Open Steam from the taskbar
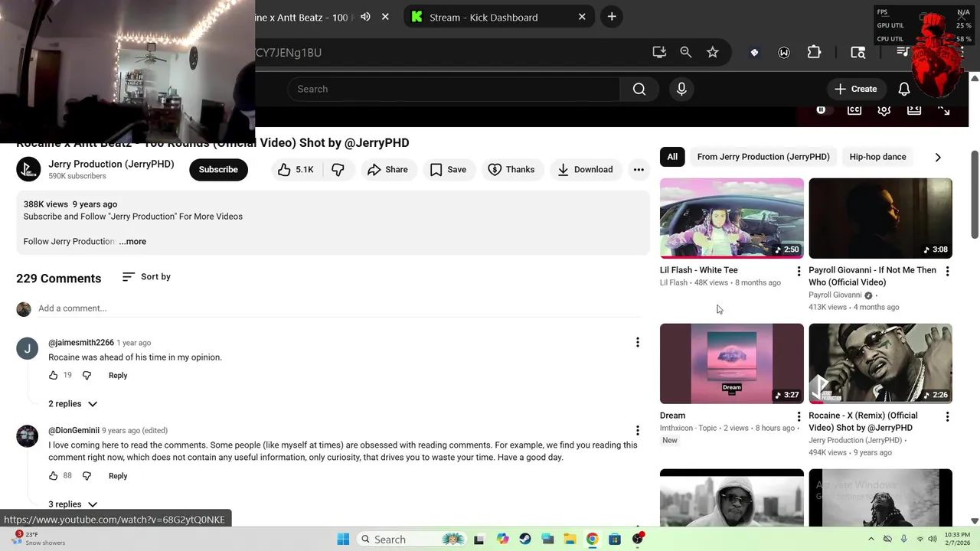This screenshot has height=551, width=980. 525,540
